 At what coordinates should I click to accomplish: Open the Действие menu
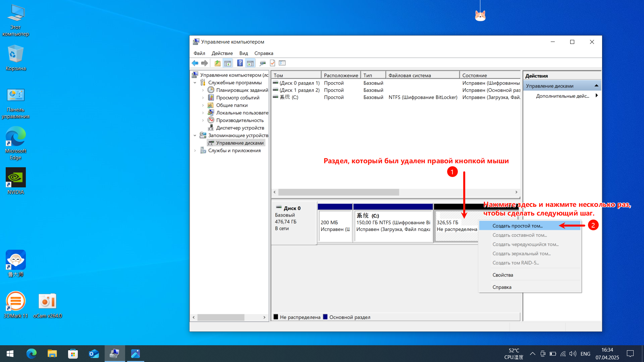coord(222,53)
